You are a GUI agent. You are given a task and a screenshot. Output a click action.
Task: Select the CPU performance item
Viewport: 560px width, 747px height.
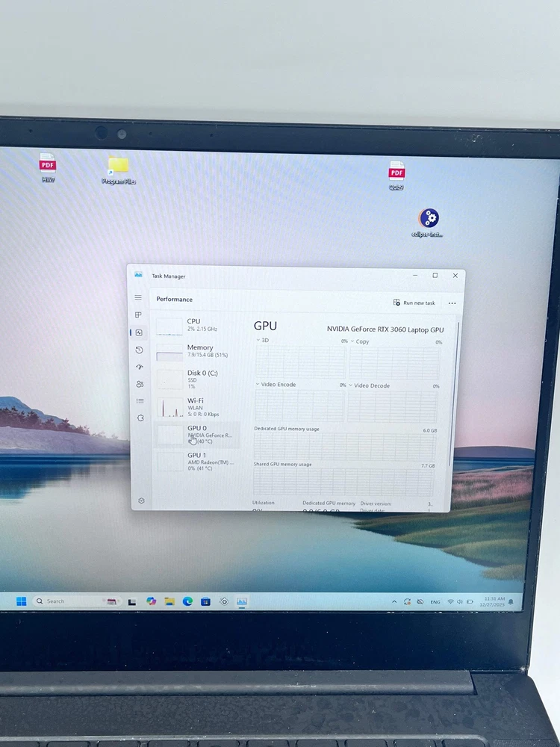(x=196, y=325)
